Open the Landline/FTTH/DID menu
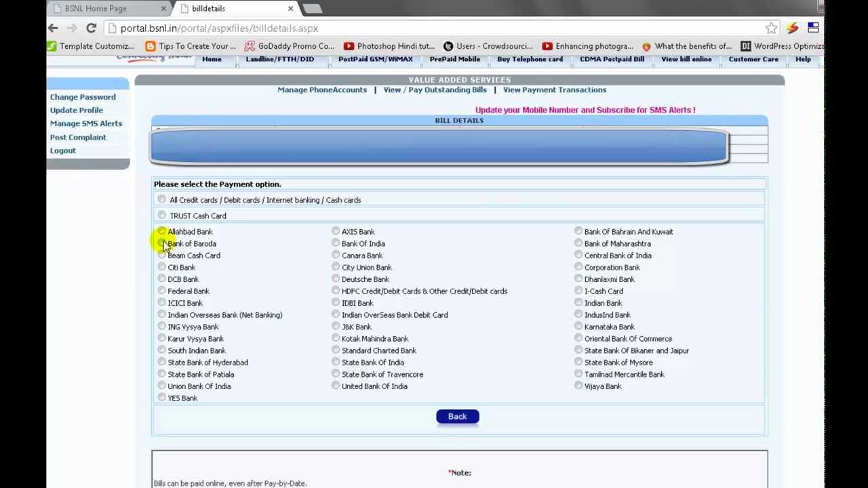Screen dimensions: 868x488 pos(280,59)
